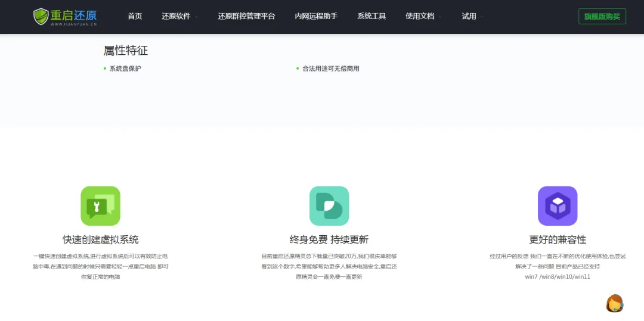Screen dimensions: 644x321
Task: Click the 旗舰版购买 purchase button
Action: [602, 17]
